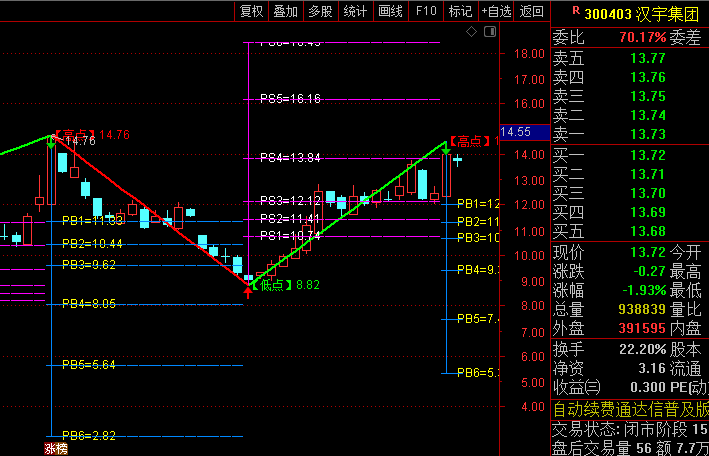
Task: Click the blue 14.55 price axis marker
Action: click(x=525, y=132)
